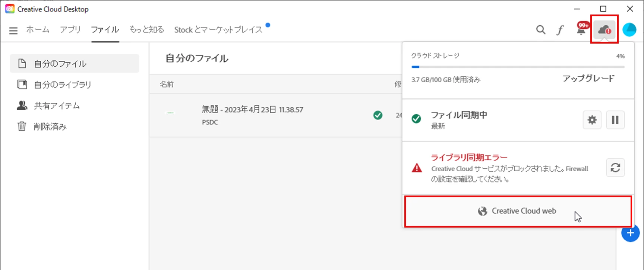Screen dimensions: 644x270
Task: Click the Creative Cloud Desktop app logo
Action: coord(10,9)
